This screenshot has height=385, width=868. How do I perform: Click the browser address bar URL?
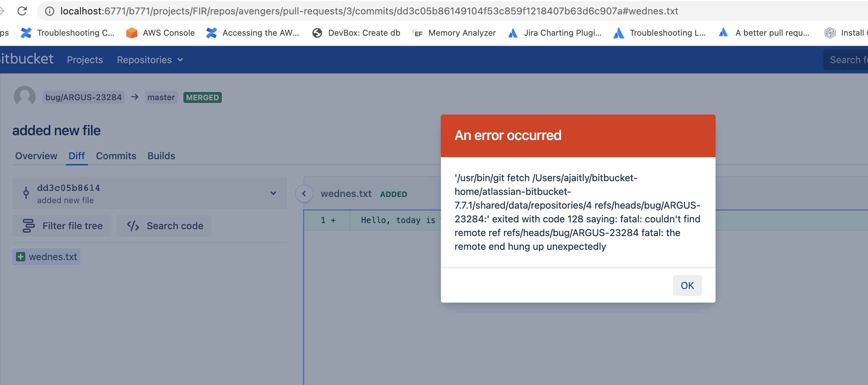369,11
